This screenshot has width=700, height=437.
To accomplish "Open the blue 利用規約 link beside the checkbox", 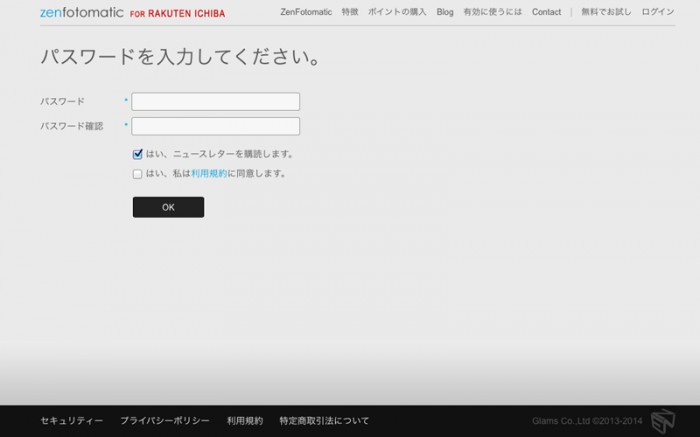I will [209, 174].
